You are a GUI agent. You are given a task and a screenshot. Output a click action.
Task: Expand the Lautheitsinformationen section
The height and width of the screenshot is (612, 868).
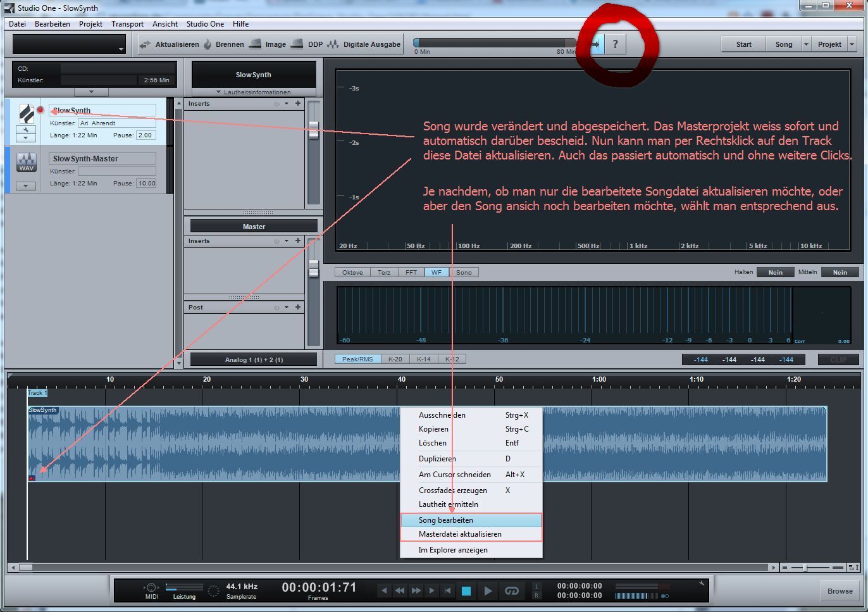(x=254, y=92)
